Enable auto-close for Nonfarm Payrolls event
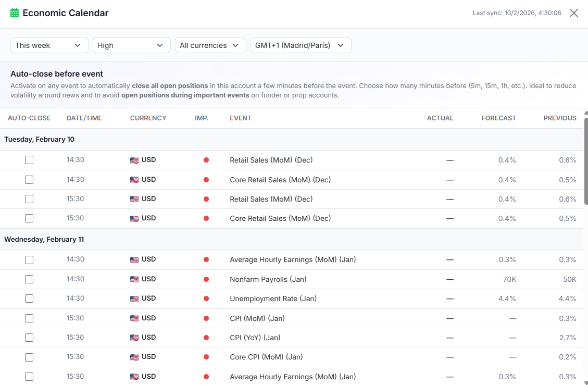 pos(29,279)
